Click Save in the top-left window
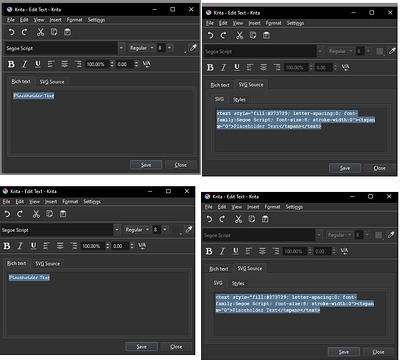 [x=146, y=165]
